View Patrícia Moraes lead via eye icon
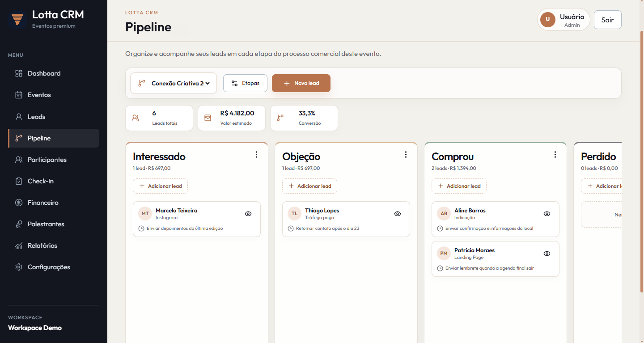The image size is (644, 343). [547, 254]
